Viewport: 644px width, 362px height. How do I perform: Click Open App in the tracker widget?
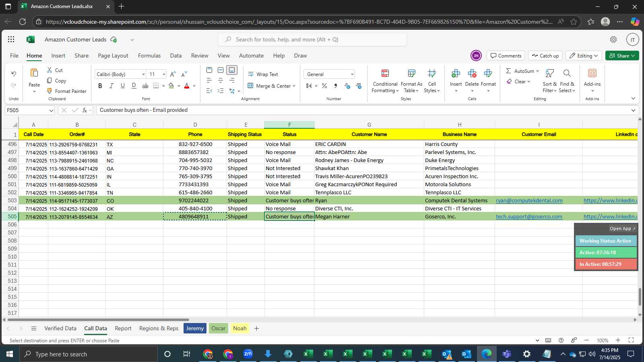(x=622, y=228)
